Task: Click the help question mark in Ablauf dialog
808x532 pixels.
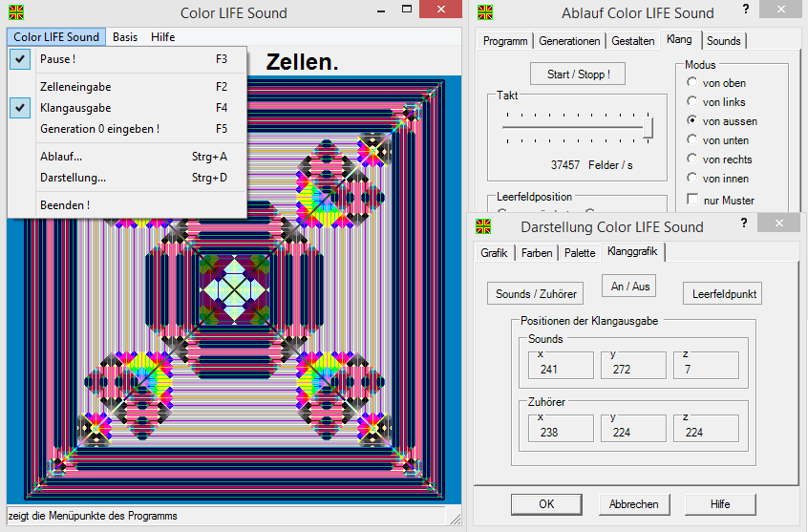Action: pos(746,9)
